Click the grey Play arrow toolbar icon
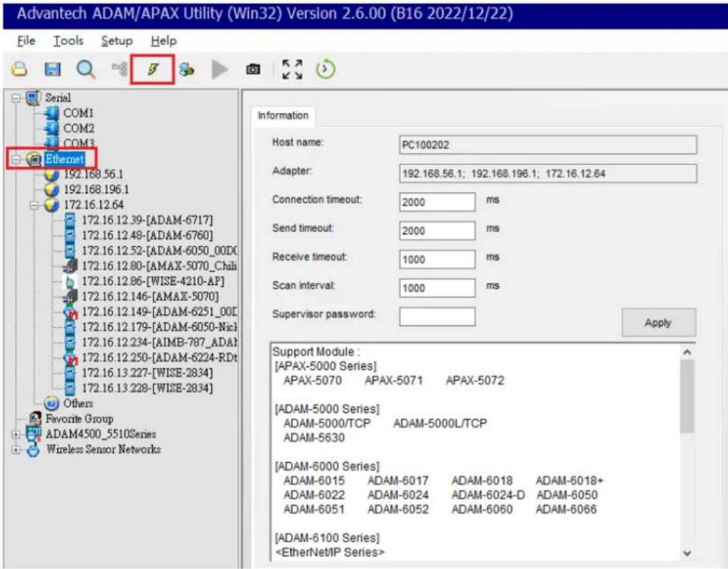 (x=220, y=70)
